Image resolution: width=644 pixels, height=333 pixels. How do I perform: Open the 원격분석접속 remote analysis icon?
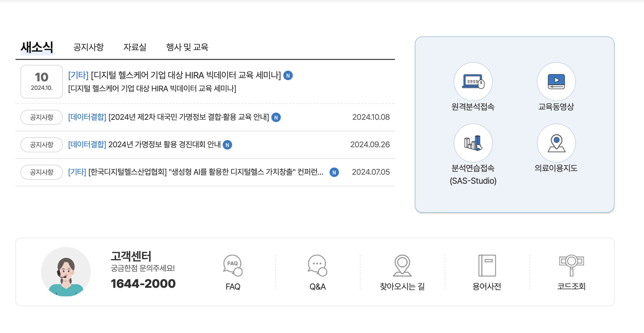click(473, 82)
